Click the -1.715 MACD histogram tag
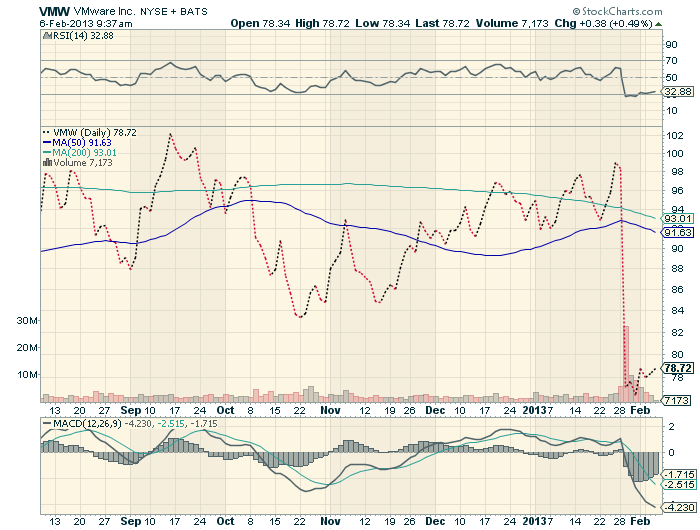 (680, 475)
